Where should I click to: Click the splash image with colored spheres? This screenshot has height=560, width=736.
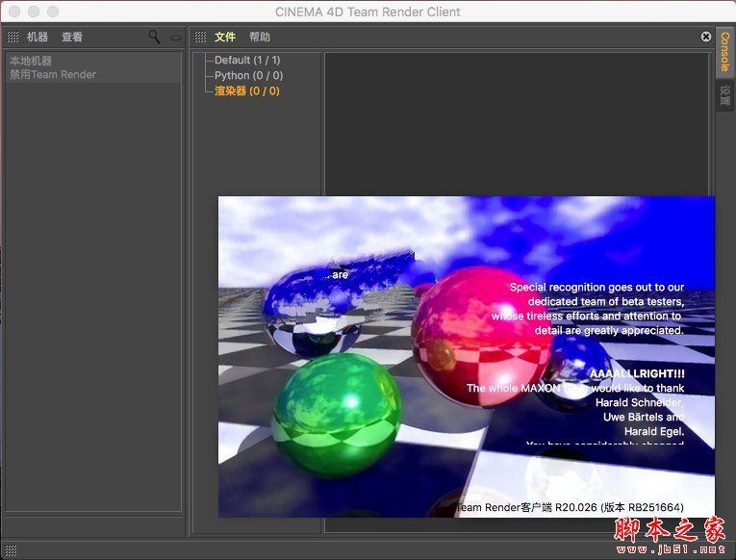coord(466,357)
